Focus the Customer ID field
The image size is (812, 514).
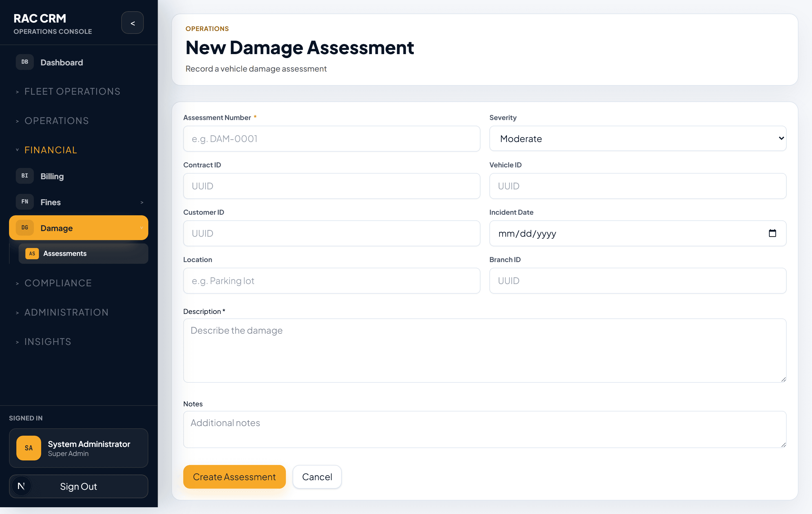coord(332,233)
